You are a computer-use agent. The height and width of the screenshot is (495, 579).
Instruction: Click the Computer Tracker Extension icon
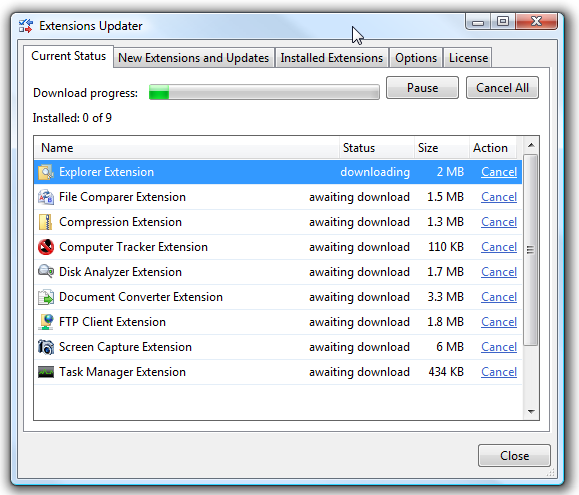pos(46,247)
